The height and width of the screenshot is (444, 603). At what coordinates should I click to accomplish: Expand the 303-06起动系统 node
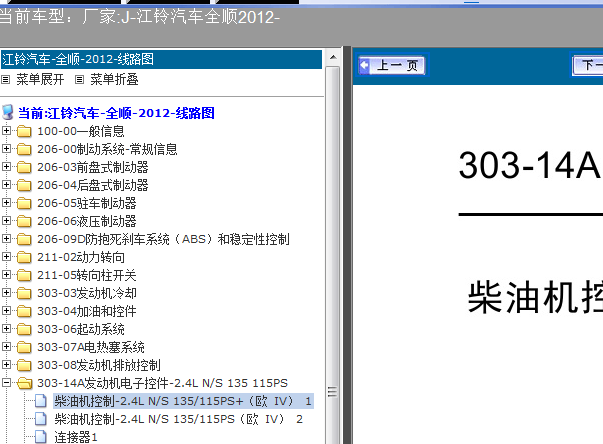tap(6, 329)
